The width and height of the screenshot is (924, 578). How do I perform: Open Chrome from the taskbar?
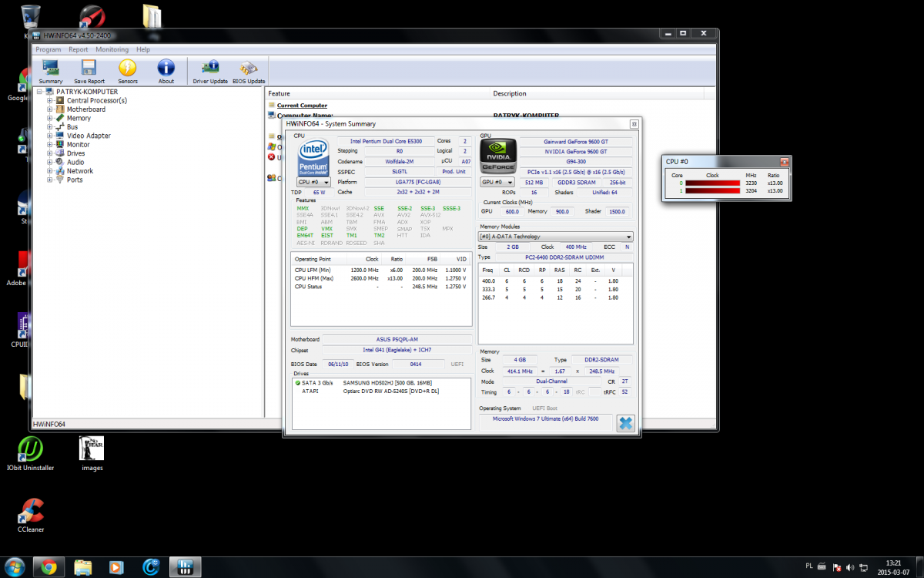click(x=48, y=567)
